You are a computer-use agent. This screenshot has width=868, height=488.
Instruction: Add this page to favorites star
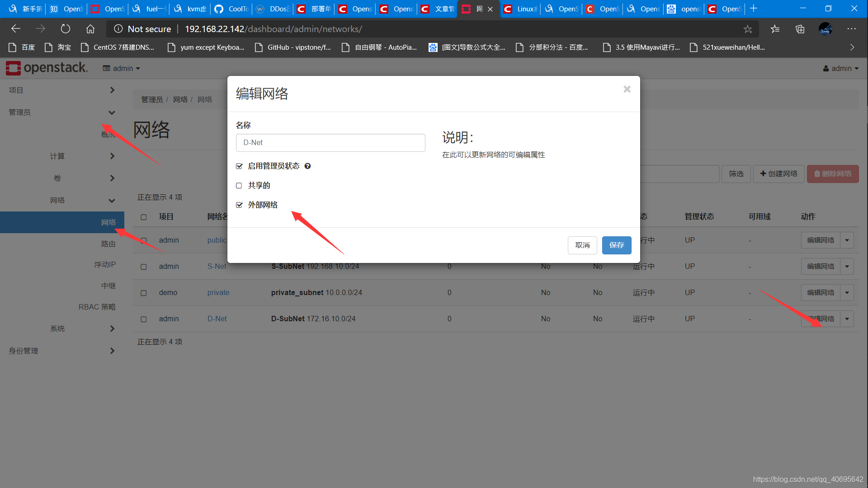(748, 29)
